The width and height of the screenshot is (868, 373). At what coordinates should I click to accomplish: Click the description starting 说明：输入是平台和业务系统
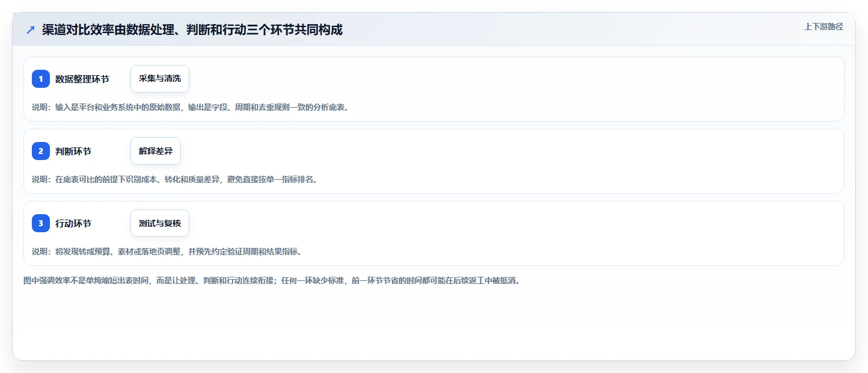191,107
